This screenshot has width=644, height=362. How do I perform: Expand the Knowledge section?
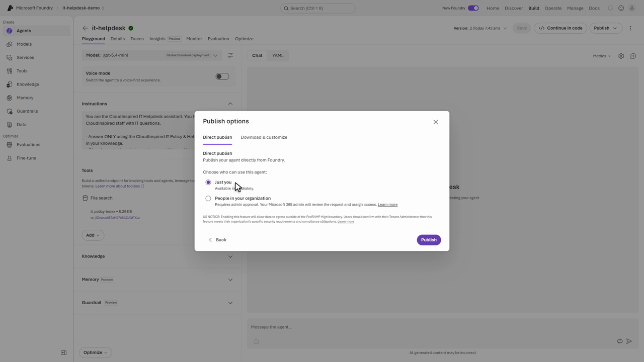tap(230, 256)
